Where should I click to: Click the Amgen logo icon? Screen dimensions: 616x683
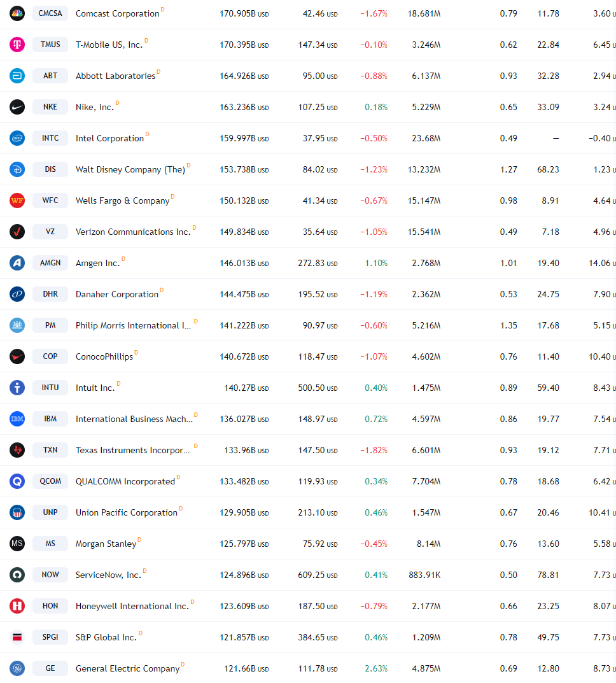(17, 263)
